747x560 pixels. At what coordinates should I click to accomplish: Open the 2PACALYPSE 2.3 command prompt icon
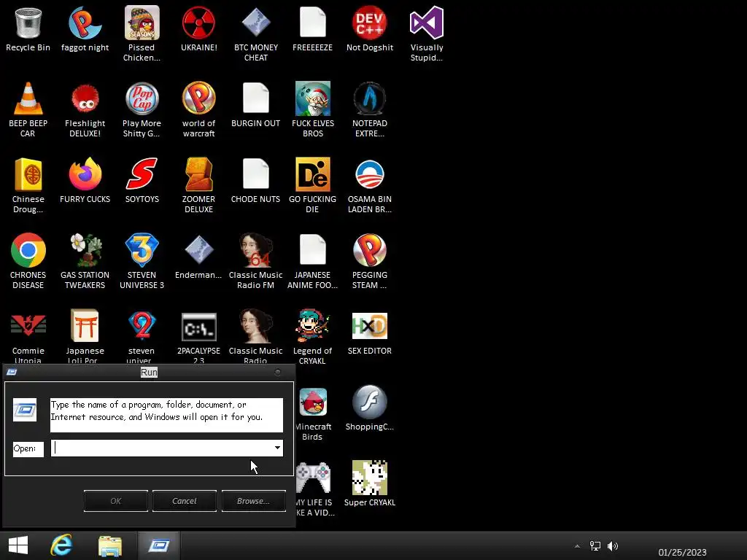(198, 327)
